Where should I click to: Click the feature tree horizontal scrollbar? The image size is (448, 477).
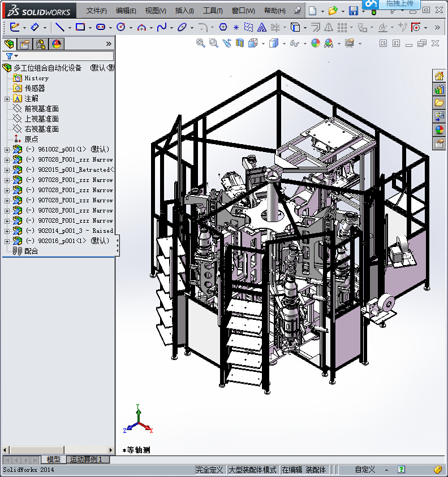(x=58, y=450)
